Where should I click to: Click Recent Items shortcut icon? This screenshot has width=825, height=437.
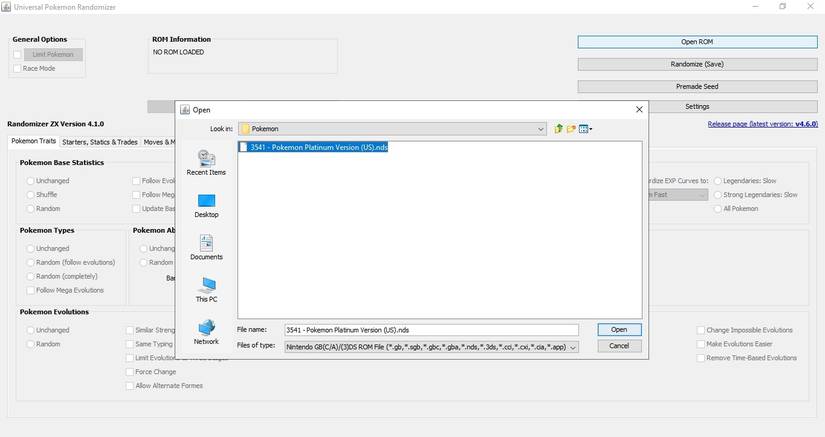(x=206, y=162)
